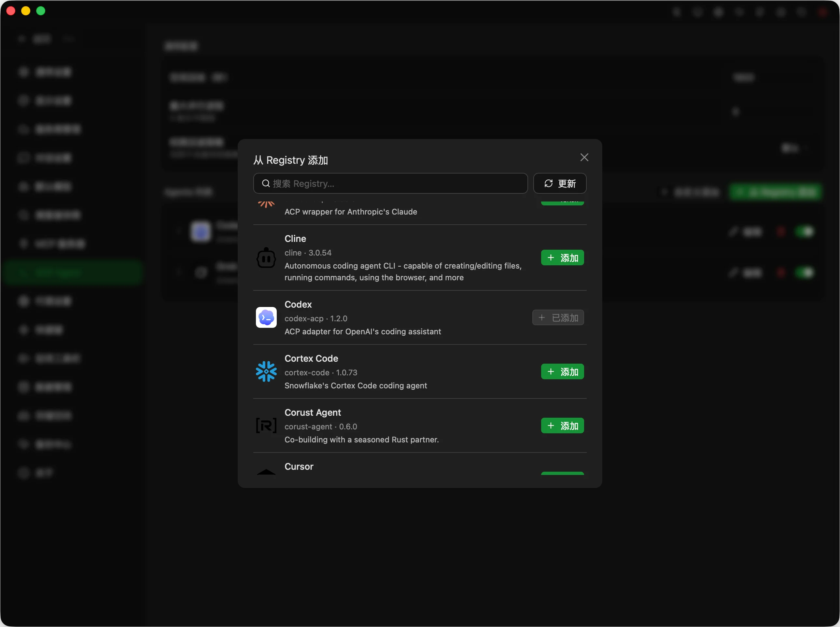Add the Corust Agent

(x=562, y=425)
